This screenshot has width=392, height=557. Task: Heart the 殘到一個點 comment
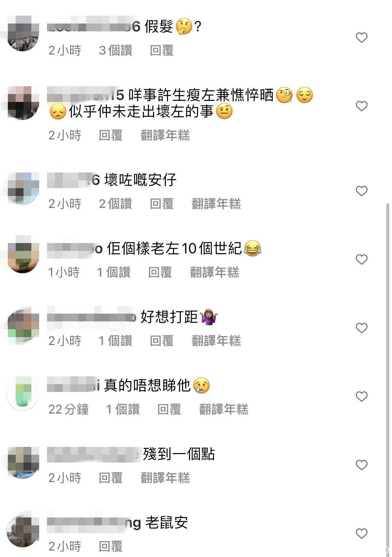tap(361, 465)
